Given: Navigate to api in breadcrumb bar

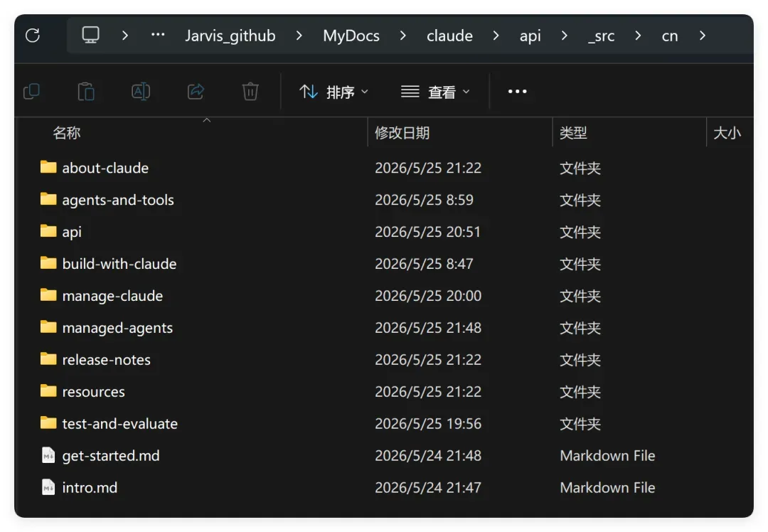Looking at the screenshot, I should tap(530, 36).
